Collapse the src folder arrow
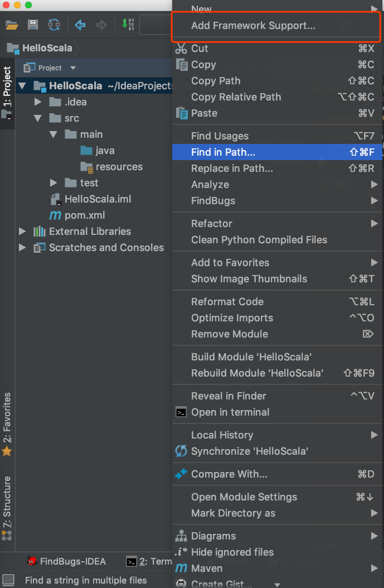This screenshot has height=588, width=384. 38,118
